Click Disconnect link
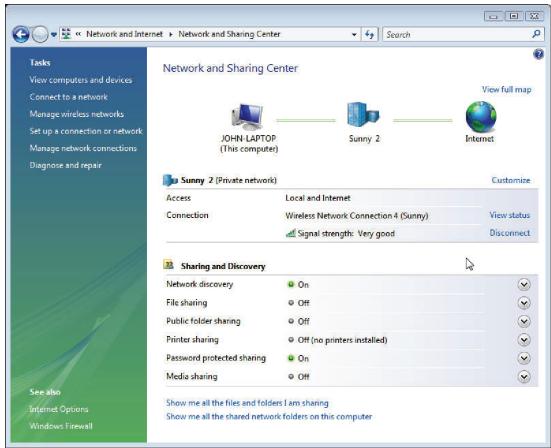The image size is (551, 448). click(x=510, y=233)
